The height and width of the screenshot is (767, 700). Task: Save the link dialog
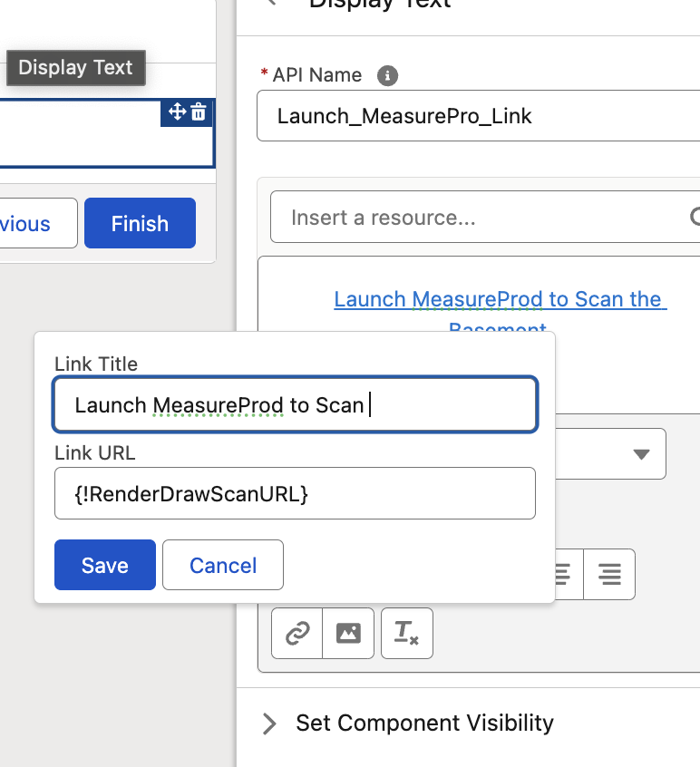tap(105, 565)
